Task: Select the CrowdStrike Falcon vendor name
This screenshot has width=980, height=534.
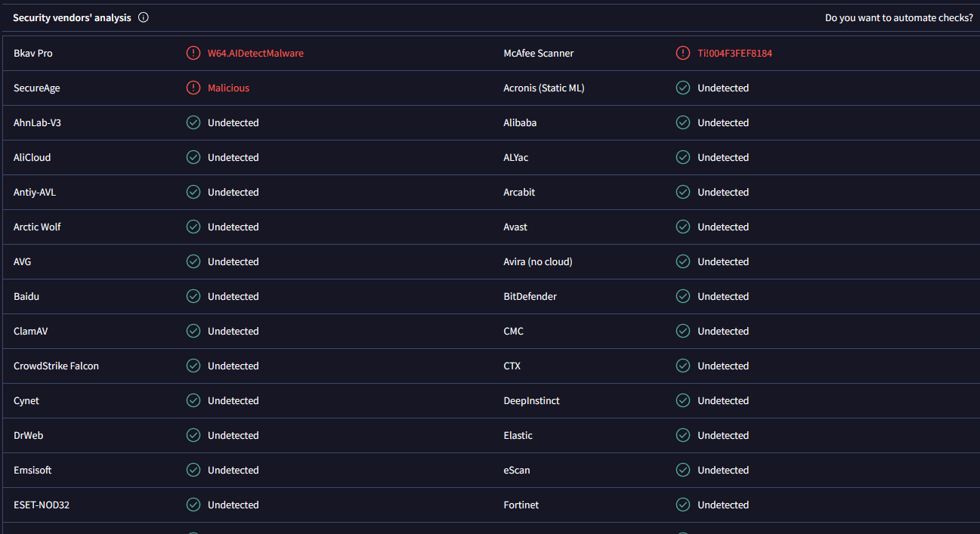Action: (56, 366)
